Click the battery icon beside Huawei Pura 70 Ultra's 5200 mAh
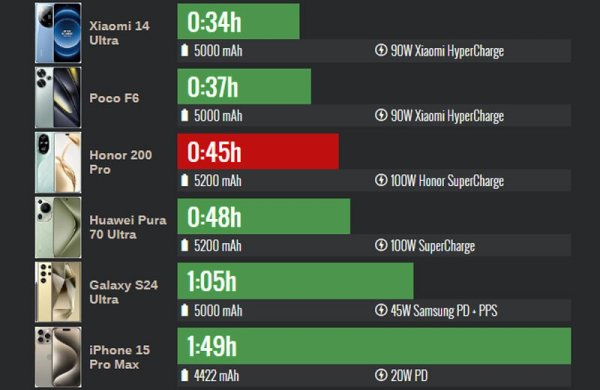 click(x=185, y=245)
